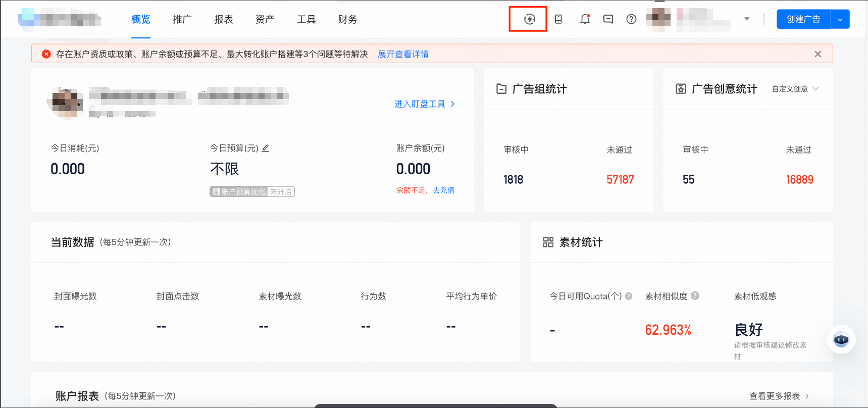Click the 账户余额(元) value 0.000
This screenshot has height=408, width=868.
[413, 169]
